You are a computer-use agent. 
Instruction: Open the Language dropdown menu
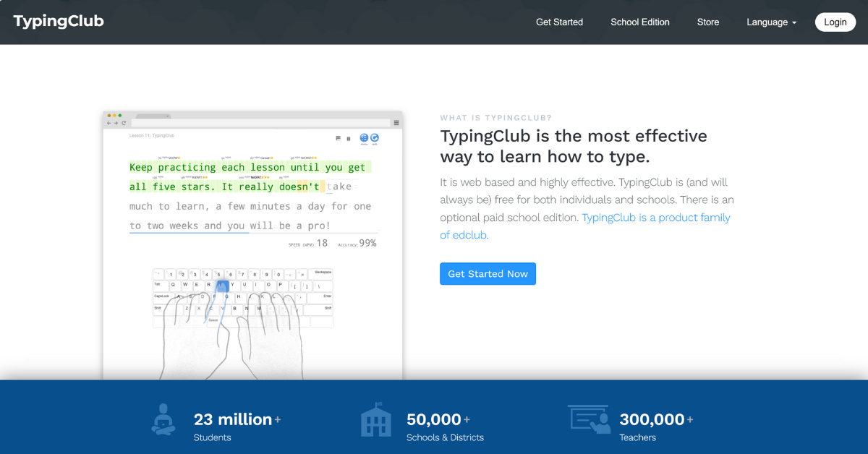tap(771, 22)
